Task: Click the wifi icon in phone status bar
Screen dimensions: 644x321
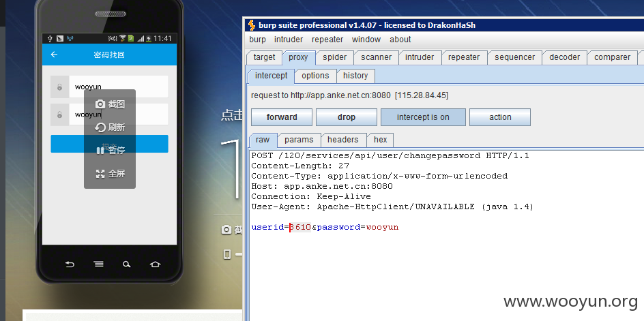Action: 122,38
